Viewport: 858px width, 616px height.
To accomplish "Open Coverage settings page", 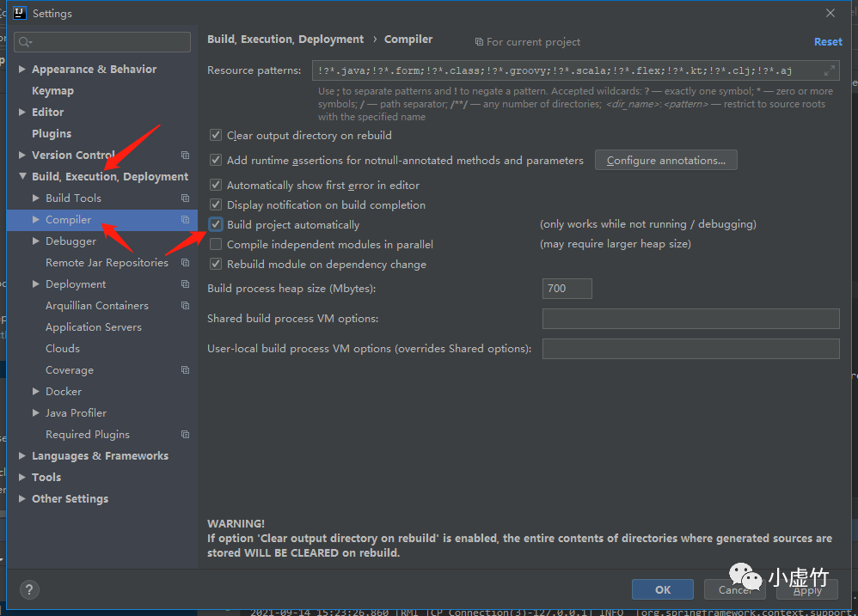I will 70,370.
